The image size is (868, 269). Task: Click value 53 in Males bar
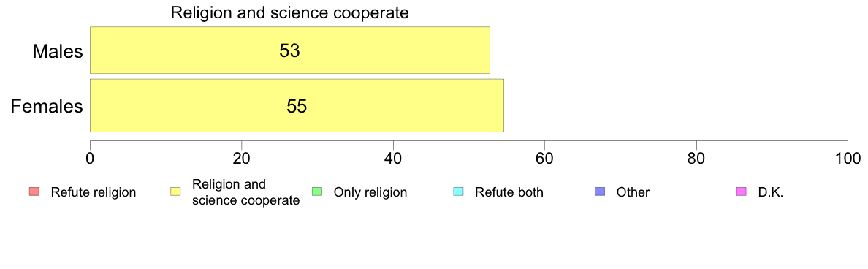click(289, 51)
